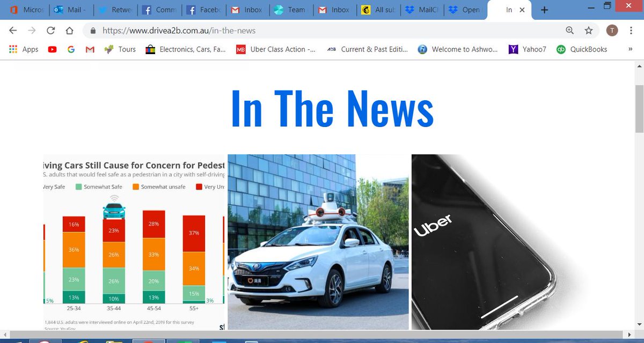Viewport: 644px width, 343px height.
Task: Switch to the Team tab
Action: click(290, 10)
